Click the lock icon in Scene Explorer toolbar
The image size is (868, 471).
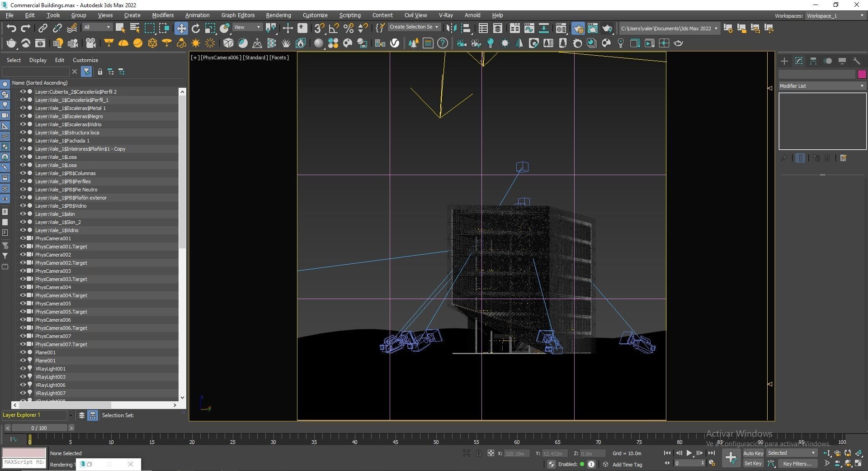tap(100, 71)
